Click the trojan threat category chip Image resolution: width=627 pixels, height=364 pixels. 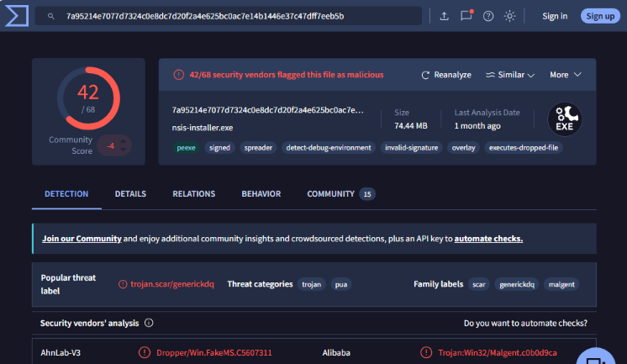(x=312, y=284)
